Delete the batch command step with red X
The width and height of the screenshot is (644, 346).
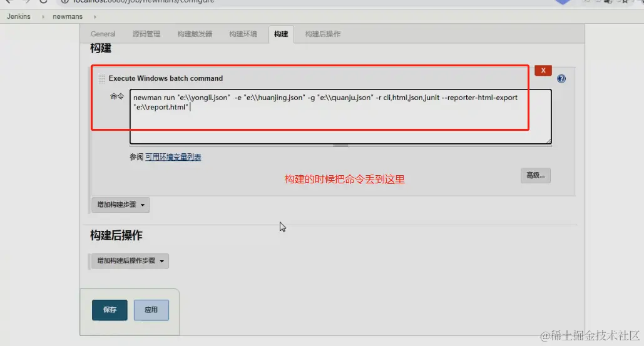(543, 71)
